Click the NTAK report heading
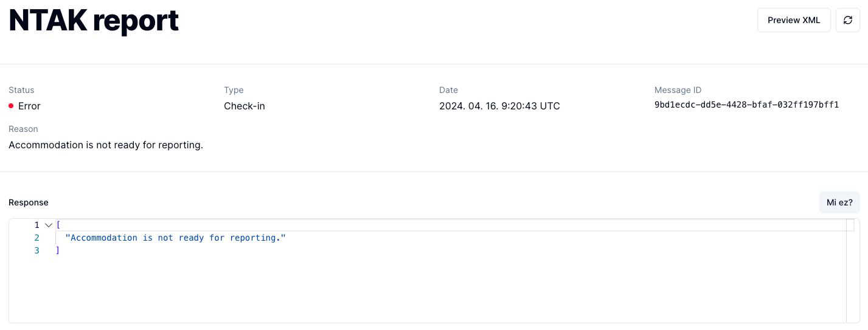The width and height of the screenshot is (868, 330). tap(94, 21)
